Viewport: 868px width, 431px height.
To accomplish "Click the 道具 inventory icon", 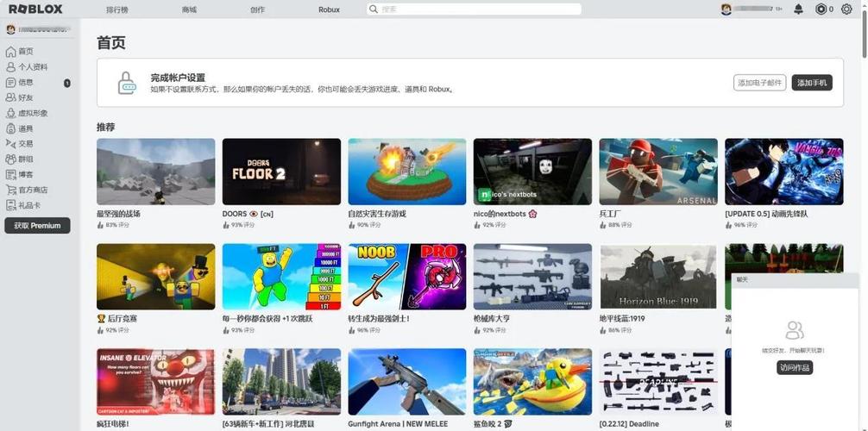I will (10, 128).
